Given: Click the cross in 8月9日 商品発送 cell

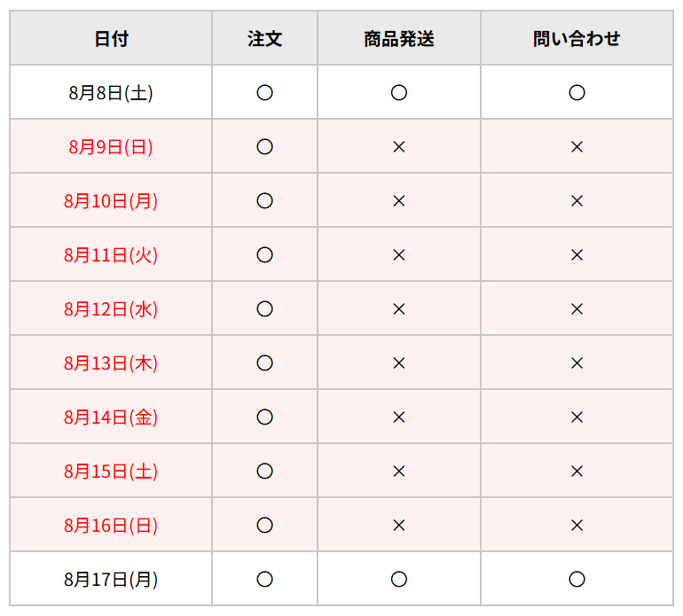Looking at the screenshot, I should pos(399,147).
